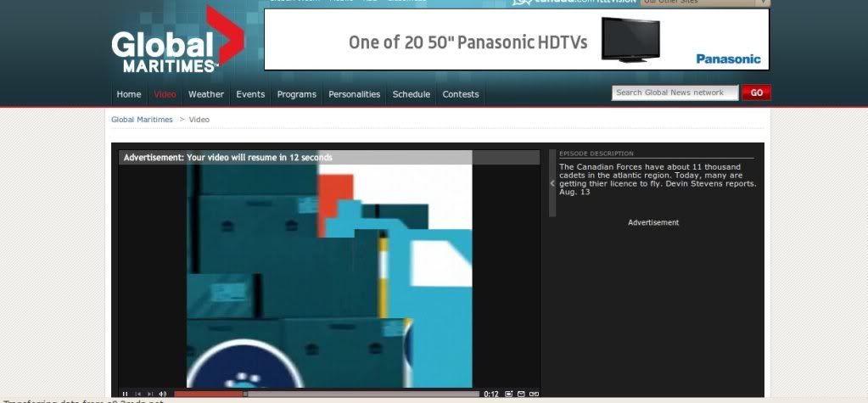Go to the Weather section

(206, 94)
